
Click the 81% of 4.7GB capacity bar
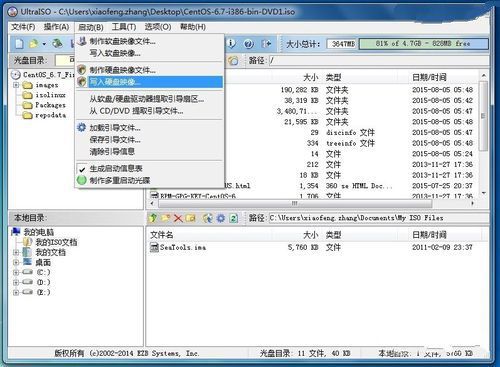423,44
